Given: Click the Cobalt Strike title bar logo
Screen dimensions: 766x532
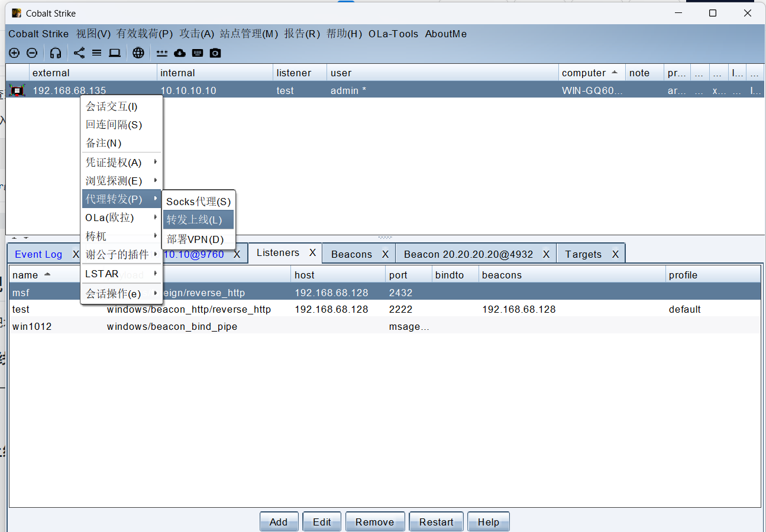Looking at the screenshot, I should (x=17, y=13).
